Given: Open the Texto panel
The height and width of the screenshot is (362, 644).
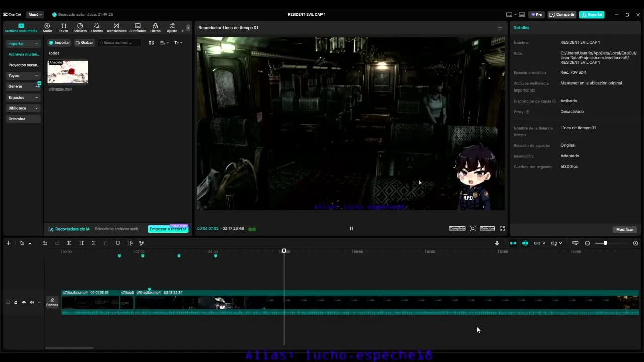Looking at the screenshot, I should [x=63, y=28].
